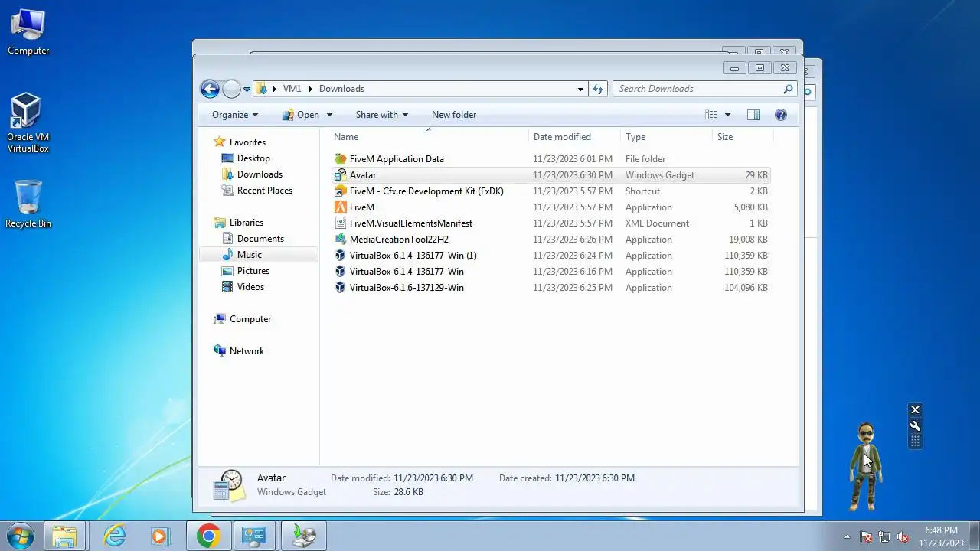Image resolution: width=980 pixels, height=551 pixels.
Task: Open the address bar history dropdown
Action: click(580, 90)
